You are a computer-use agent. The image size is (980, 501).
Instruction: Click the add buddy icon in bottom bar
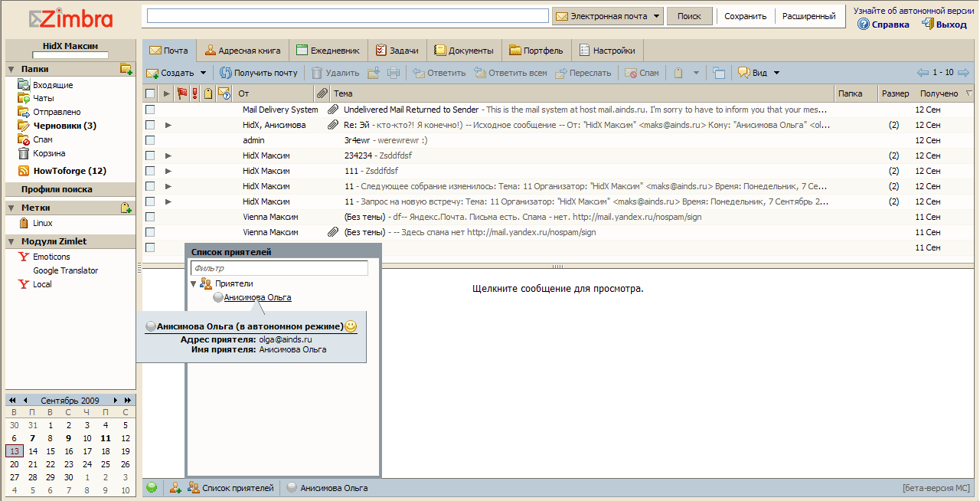point(175,488)
